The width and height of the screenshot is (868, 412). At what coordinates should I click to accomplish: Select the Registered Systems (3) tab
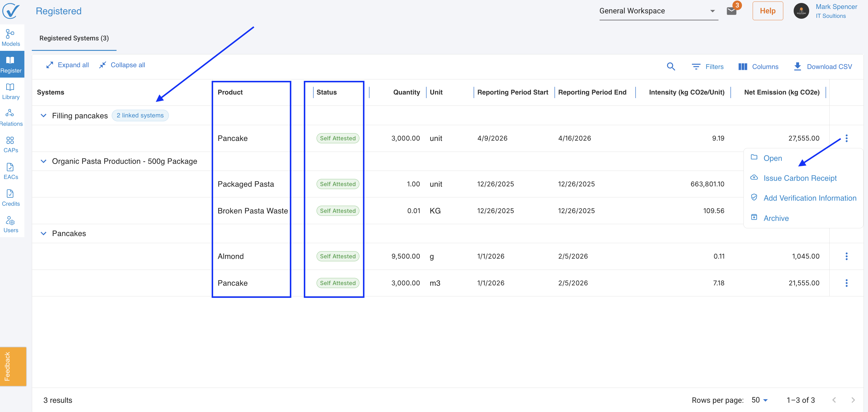[74, 38]
